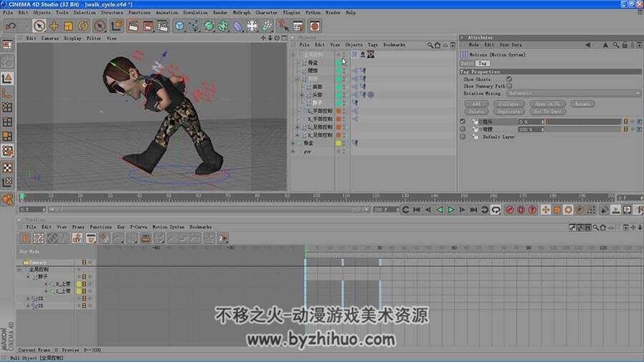
Task: Select the Scale tool
Action: (68, 26)
